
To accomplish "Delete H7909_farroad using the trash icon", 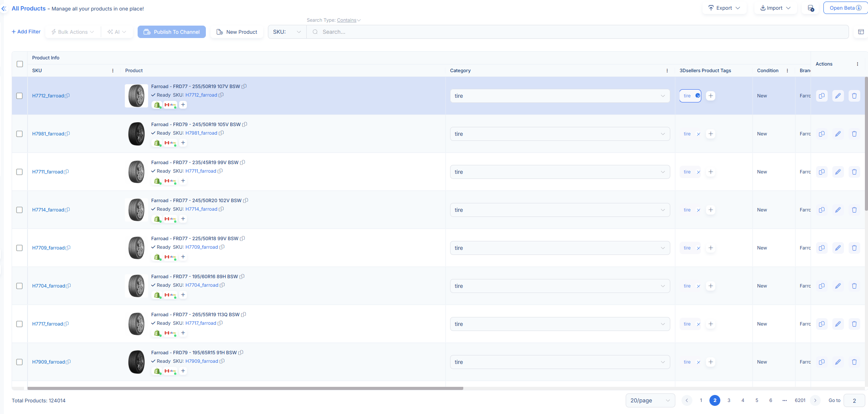I will pyautogui.click(x=854, y=362).
